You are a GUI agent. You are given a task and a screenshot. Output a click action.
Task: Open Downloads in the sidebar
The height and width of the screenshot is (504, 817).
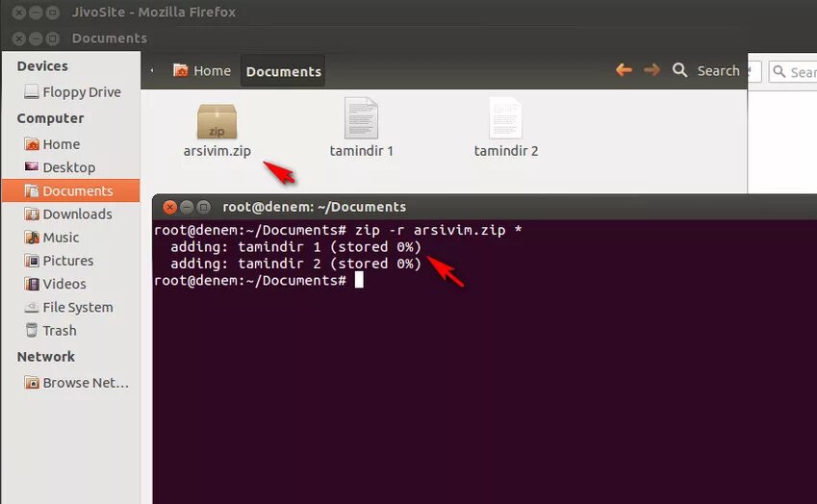(67, 214)
